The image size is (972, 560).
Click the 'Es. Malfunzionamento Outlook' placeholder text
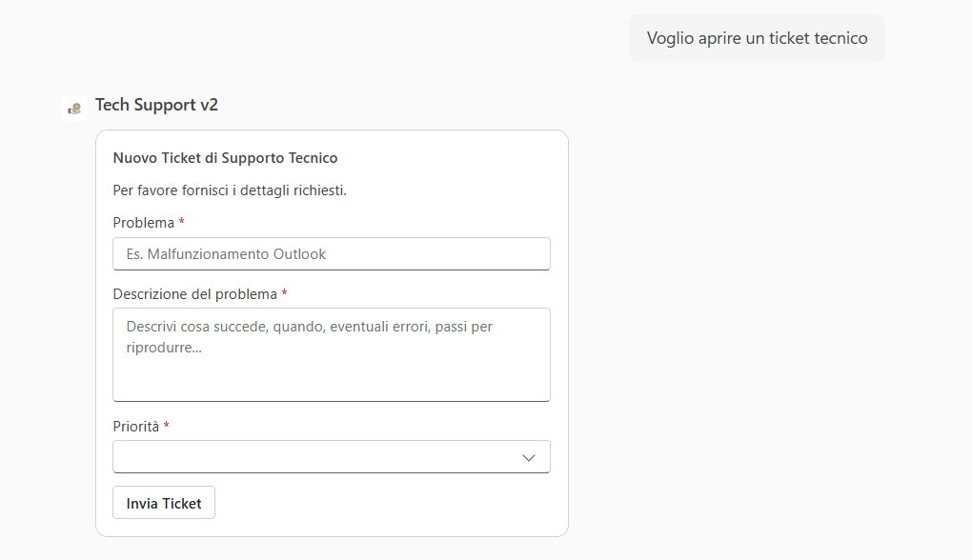(x=226, y=254)
